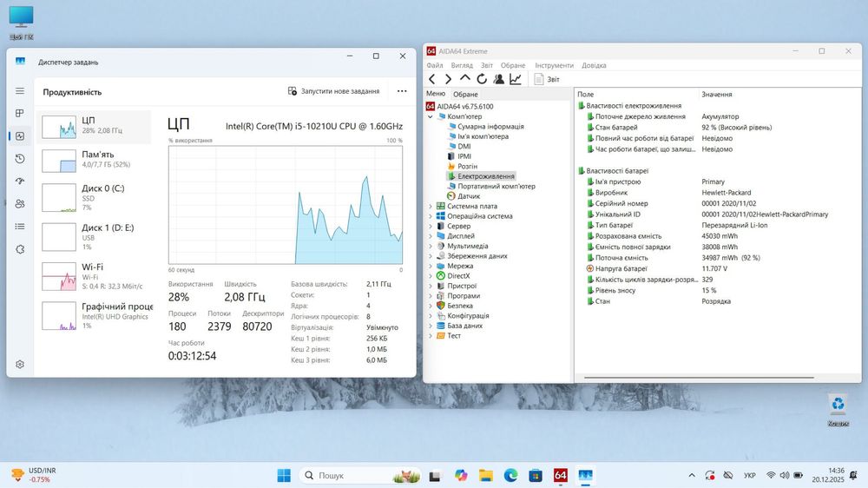Viewport: 868px width, 488px height.
Task: Switch to Меню tab in AIDA64 panel
Action: [436, 94]
